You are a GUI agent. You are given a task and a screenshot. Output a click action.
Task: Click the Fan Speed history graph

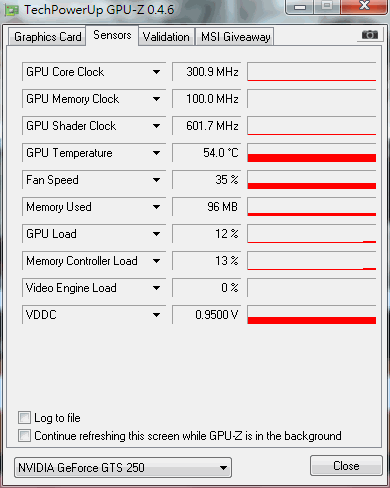(312, 180)
